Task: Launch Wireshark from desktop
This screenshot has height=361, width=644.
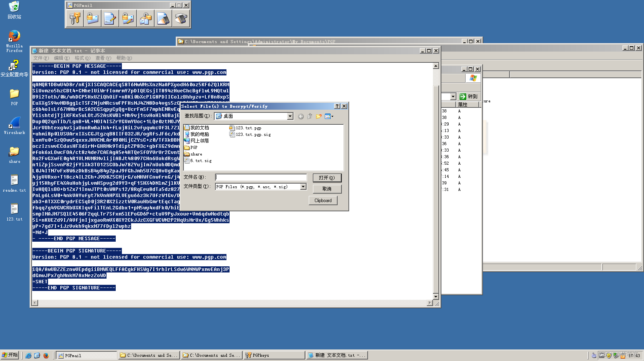Action: tap(14, 126)
